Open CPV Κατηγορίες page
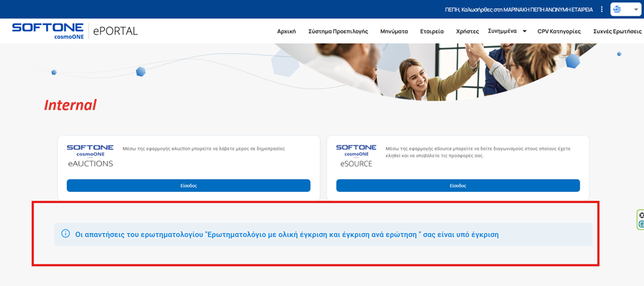 pyautogui.click(x=559, y=32)
